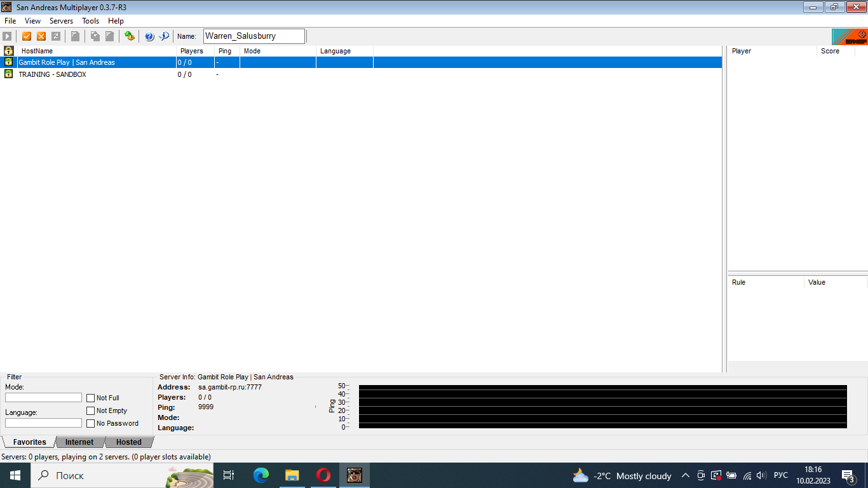This screenshot has height=488, width=868.
Task: Open Settings via the green gear icon
Action: 130,36
